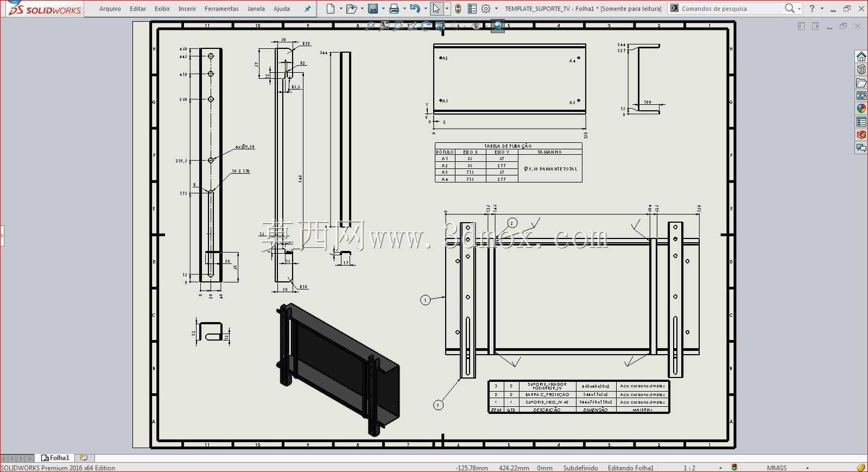Open the File Properties icon

pos(472,9)
